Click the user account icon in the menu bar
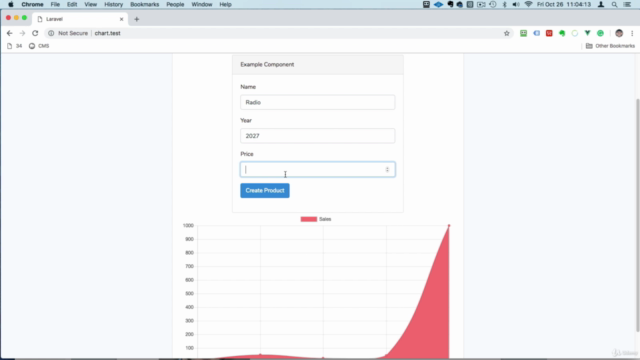The image size is (640, 360). pyautogui.click(x=601, y=4)
